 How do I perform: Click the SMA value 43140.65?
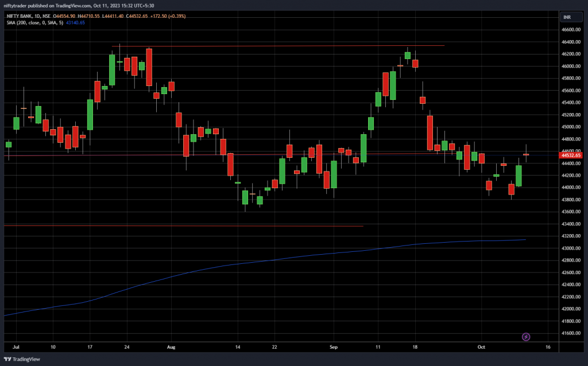pos(75,23)
